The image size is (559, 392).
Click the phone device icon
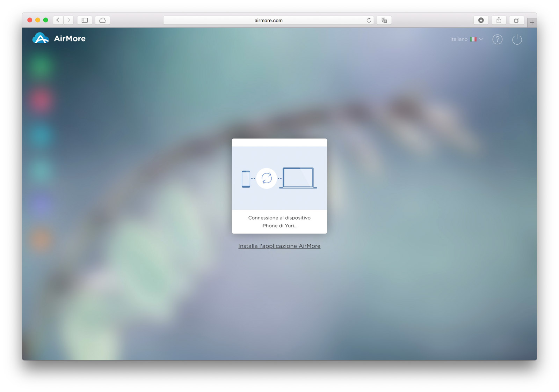coord(246,179)
